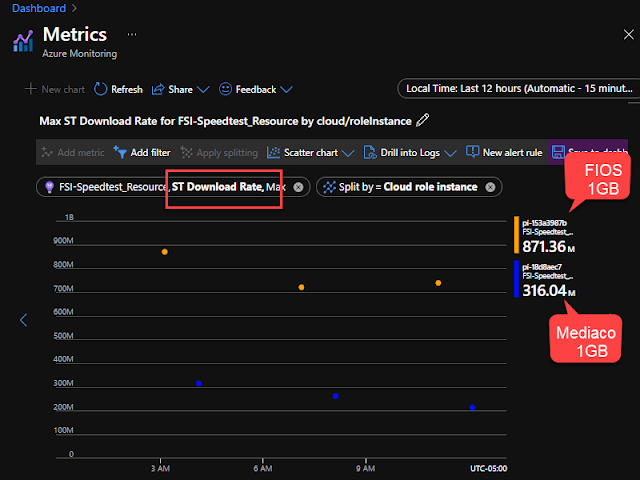The image size is (640, 480).
Task: Open the Split by Cloud role instance pill
Action: pyautogui.click(x=409, y=187)
